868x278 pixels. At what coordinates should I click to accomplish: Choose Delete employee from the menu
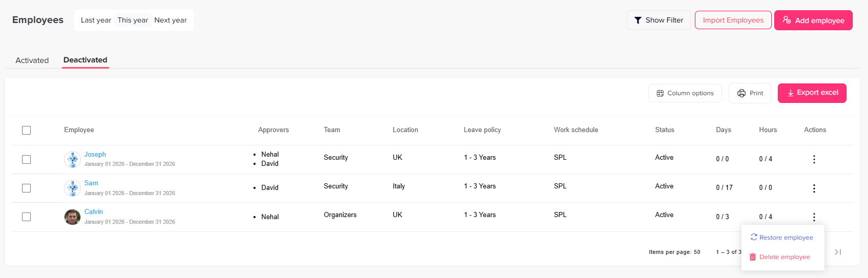(780, 257)
